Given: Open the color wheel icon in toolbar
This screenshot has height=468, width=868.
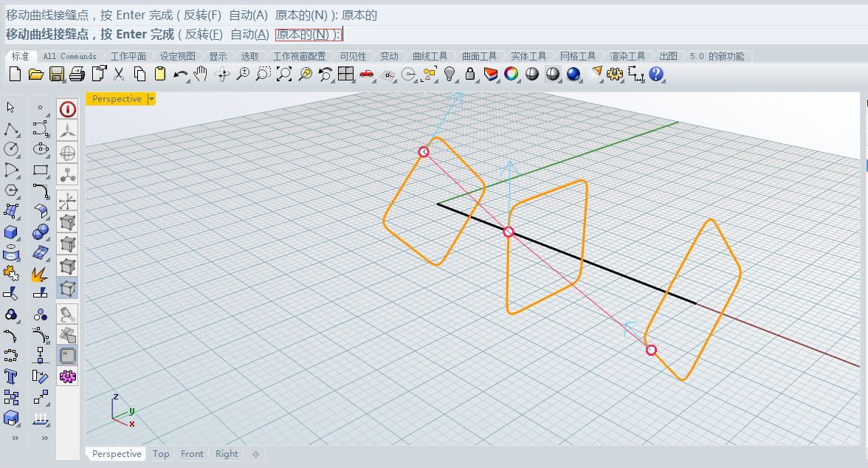Looking at the screenshot, I should [x=511, y=74].
